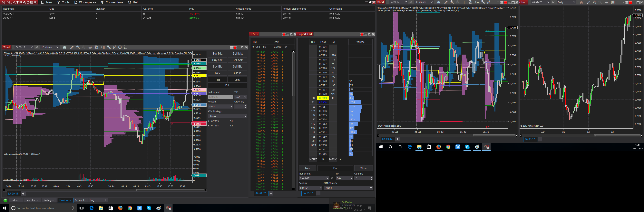This screenshot has height=212, width=644.
Task: Add new tab next to Log
Action: coord(105,200)
